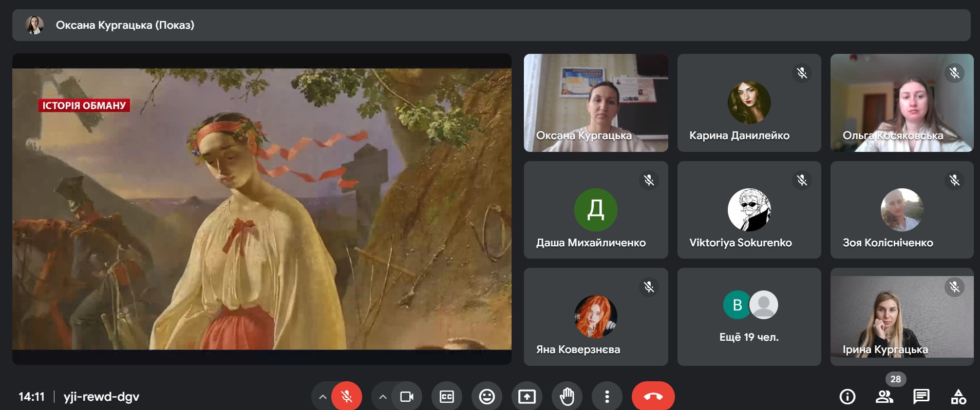
Task: Click muted mic icon on Ольга Косяковська tile
Action: pos(954,73)
